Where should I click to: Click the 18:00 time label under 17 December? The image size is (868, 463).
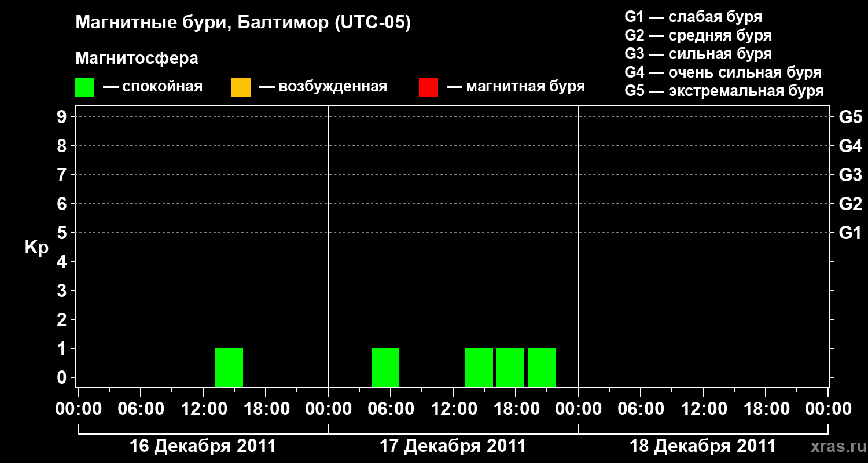(516, 409)
